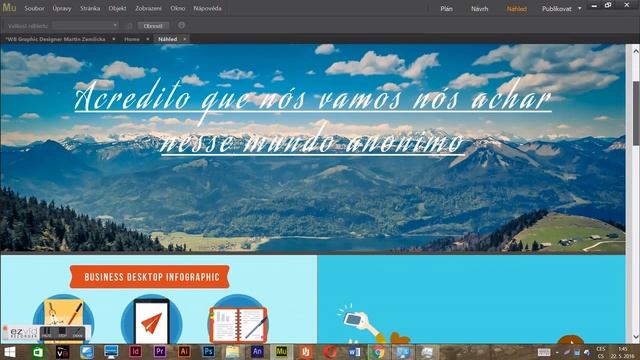Image resolution: width=640 pixels, height=360 pixels.
Task: Open the preview size dropdown
Action: point(86,26)
